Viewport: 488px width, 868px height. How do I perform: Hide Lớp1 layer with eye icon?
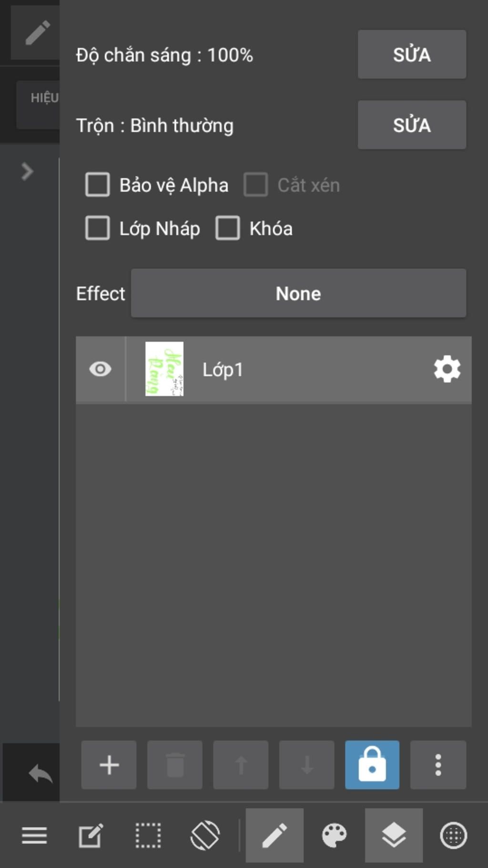point(100,369)
